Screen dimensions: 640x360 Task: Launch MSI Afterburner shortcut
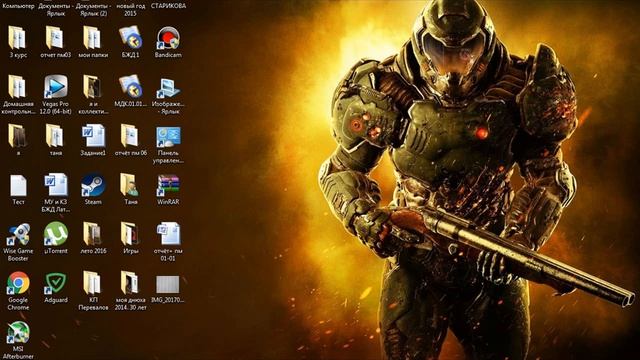pyautogui.click(x=18, y=332)
